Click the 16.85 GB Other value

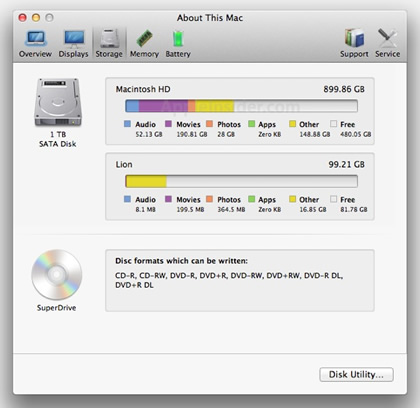coord(313,210)
